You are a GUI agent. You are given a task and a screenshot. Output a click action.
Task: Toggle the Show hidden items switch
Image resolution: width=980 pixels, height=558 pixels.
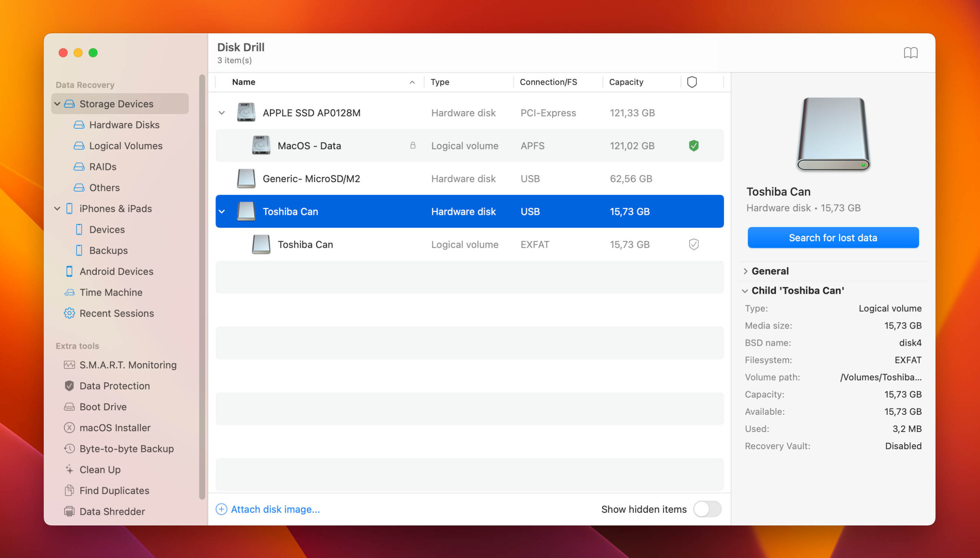[x=707, y=509]
